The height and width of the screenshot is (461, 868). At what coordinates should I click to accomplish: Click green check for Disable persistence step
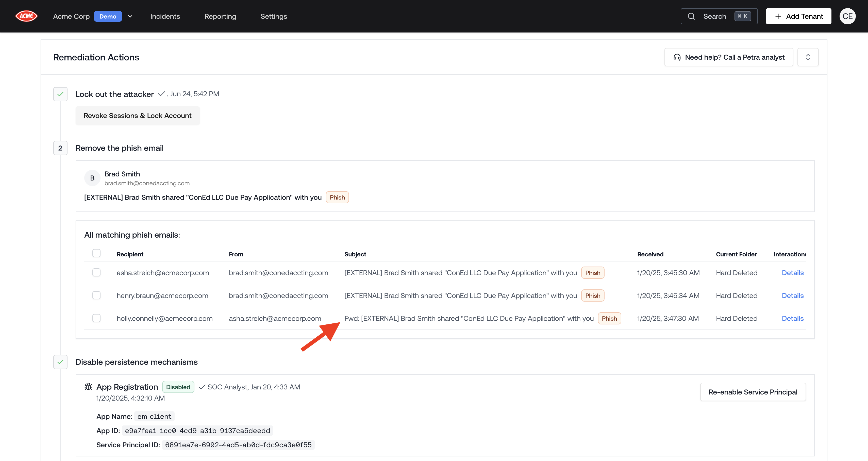click(60, 362)
